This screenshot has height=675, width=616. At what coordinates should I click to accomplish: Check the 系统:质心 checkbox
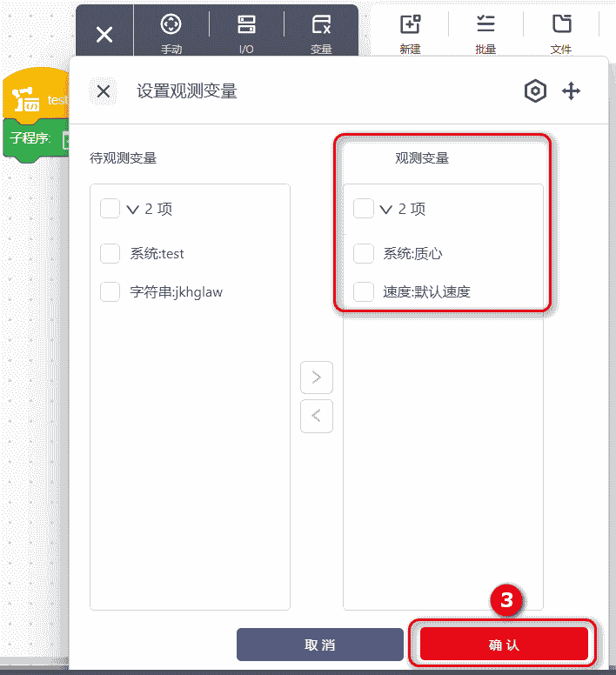tap(364, 254)
